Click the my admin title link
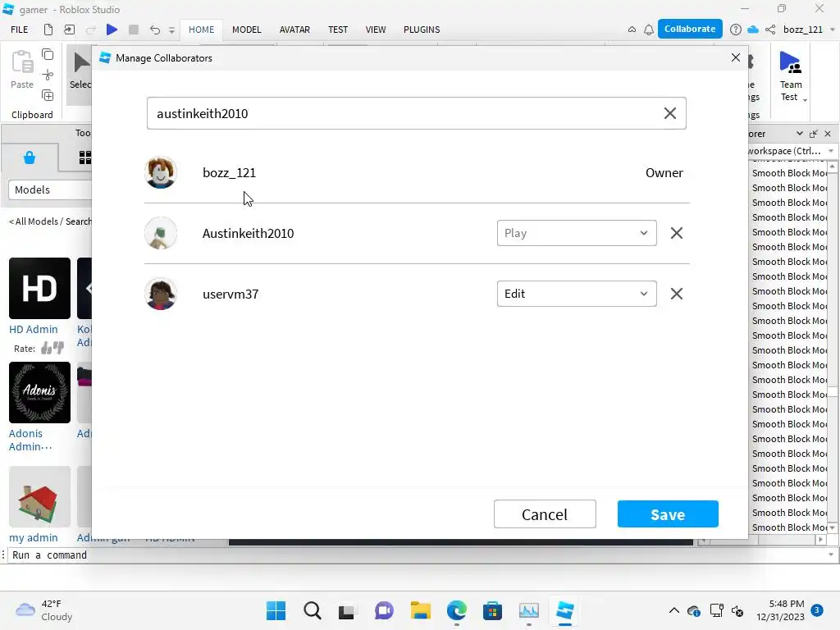The height and width of the screenshot is (630, 840). click(33, 537)
